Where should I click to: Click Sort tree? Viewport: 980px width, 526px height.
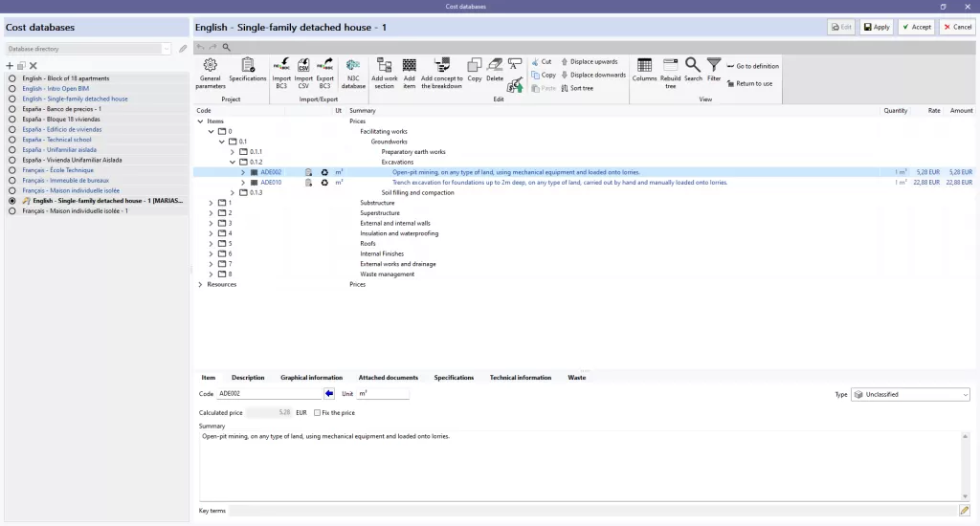[577, 88]
